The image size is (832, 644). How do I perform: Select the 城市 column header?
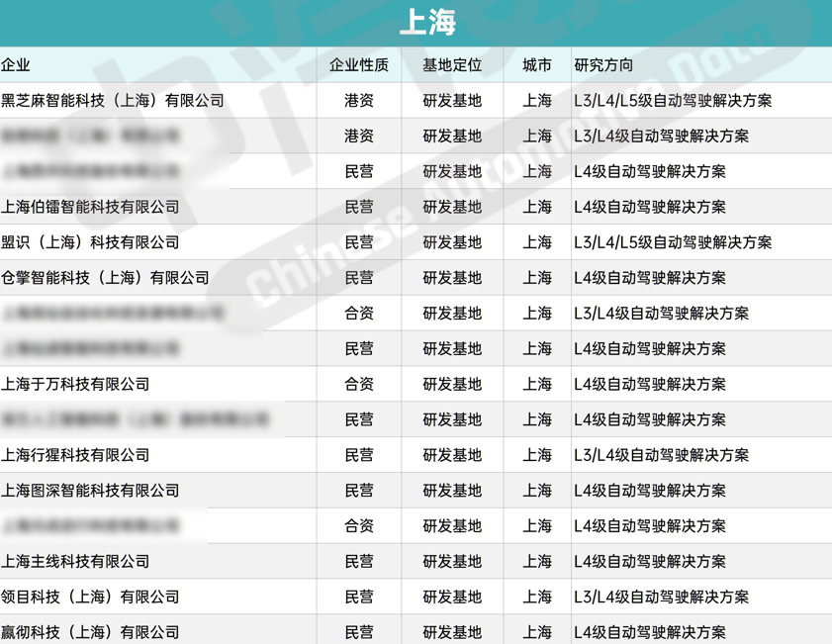click(x=537, y=64)
